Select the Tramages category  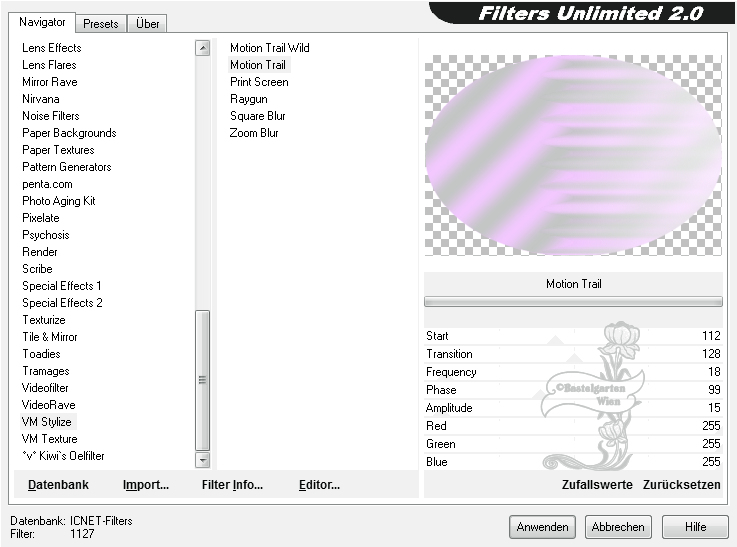[46, 371]
